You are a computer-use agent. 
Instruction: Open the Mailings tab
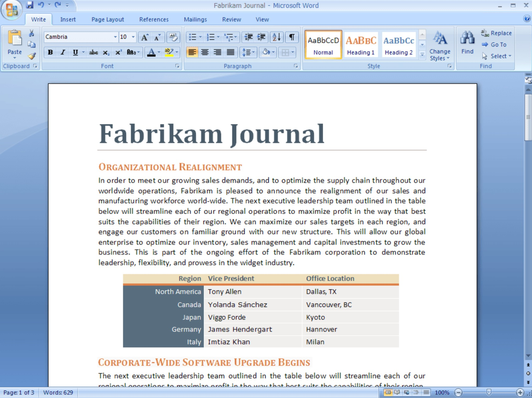pyautogui.click(x=195, y=19)
